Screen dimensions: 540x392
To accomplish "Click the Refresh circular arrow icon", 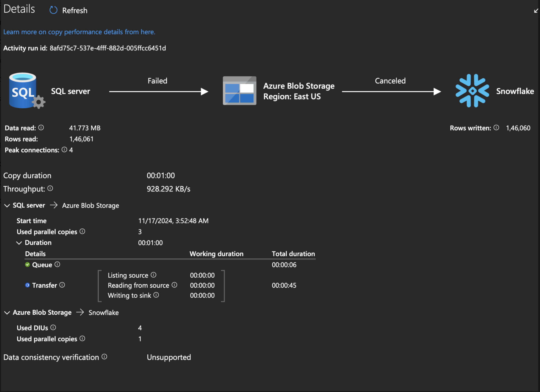I will point(53,10).
